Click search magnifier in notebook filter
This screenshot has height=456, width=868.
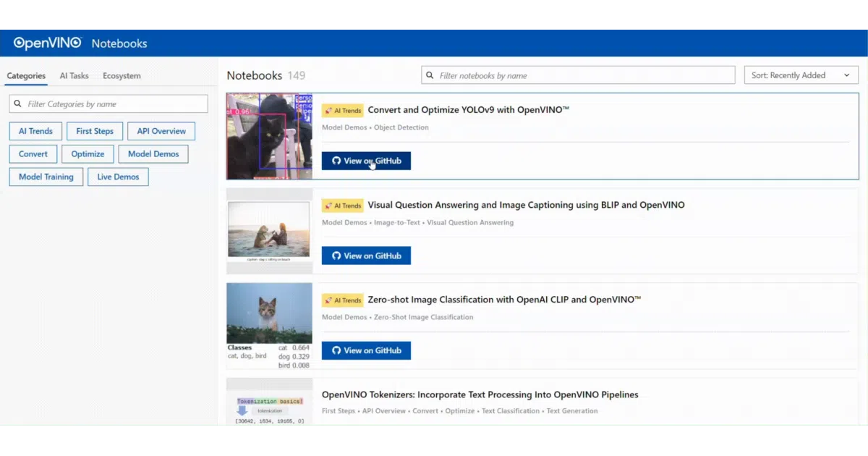430,75
